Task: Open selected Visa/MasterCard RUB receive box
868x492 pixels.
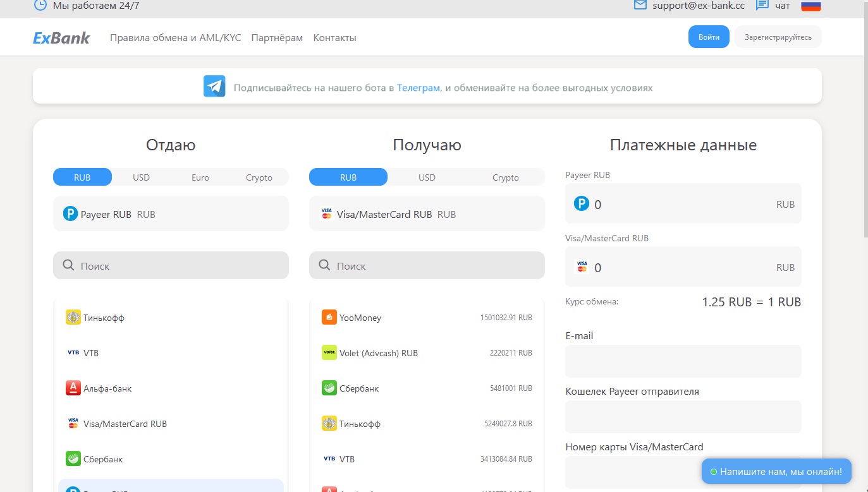Action: tap(427, 213)
